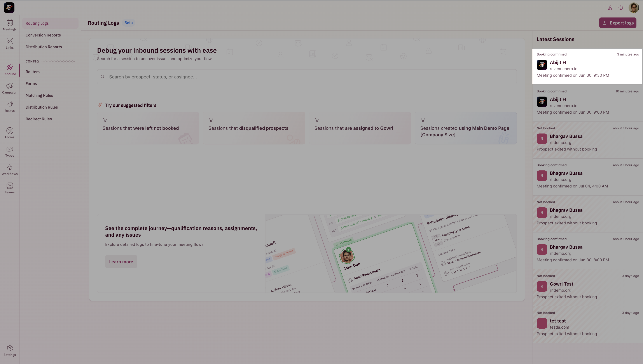Open Teams in the sidebar
Screen dimensions: 643x364
pos(10,188)
